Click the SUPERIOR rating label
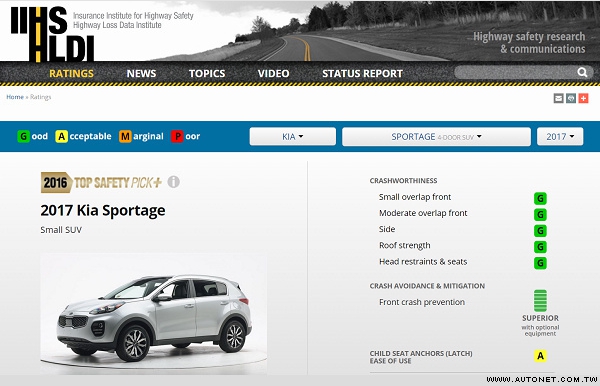This screenshot has height=386, width=600. tap(540, 318)
